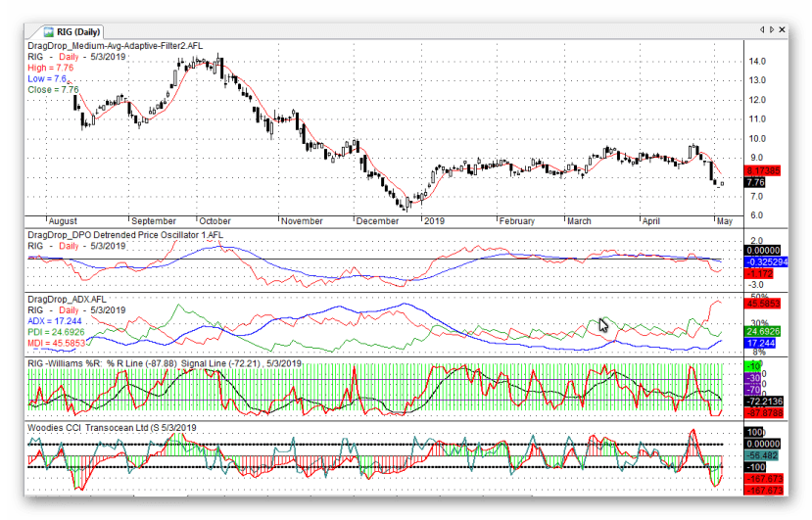Click the red 45.5853 MDI axis label
812x520 pixels.
762,304
